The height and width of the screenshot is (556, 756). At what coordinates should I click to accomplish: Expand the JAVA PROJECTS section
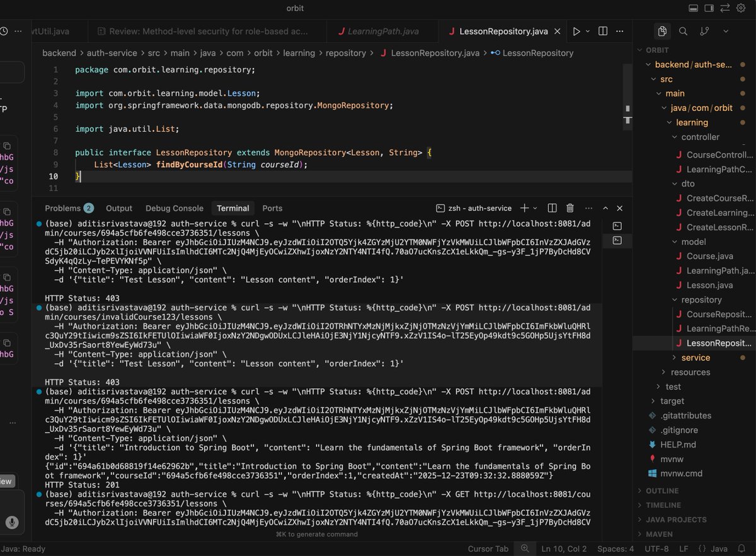pos(676,519)
